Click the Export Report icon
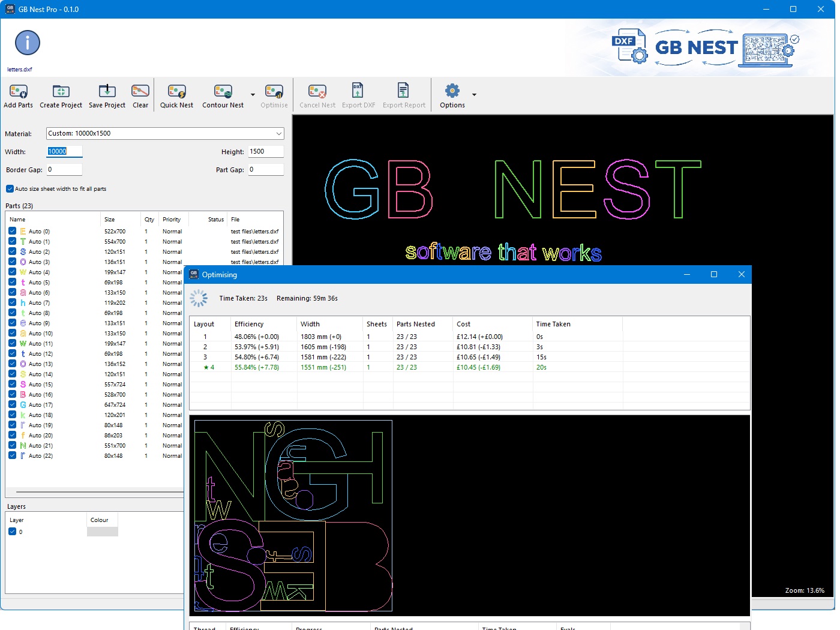The width and height of the screenshot is (840, 630). (403, 91)
